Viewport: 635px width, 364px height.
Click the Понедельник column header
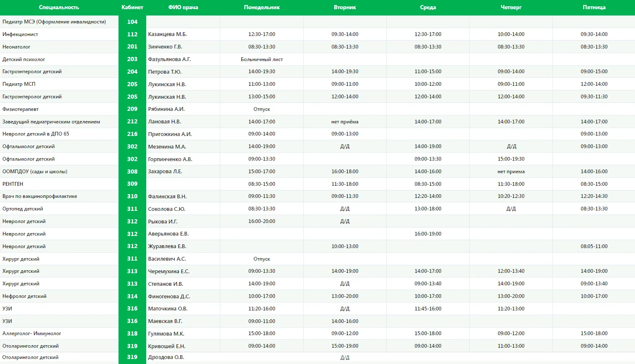coord(262,8)
